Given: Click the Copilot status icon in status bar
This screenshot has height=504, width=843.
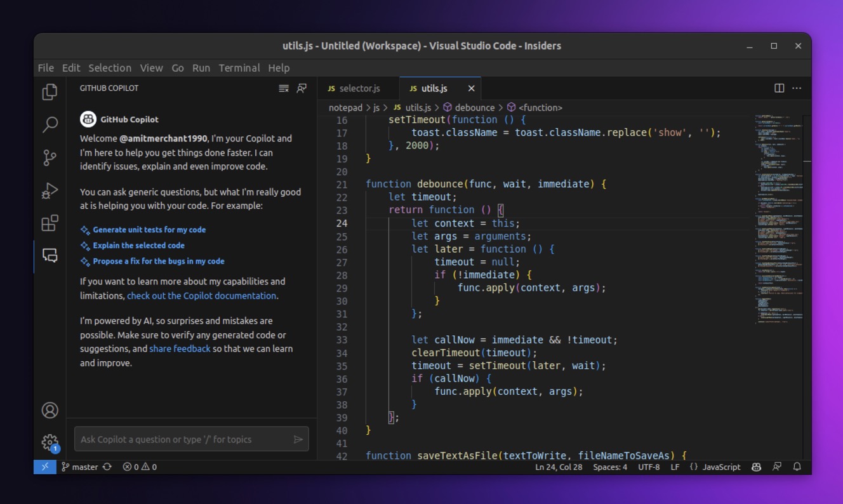Looking at the screenshot, I should point(756,467).
